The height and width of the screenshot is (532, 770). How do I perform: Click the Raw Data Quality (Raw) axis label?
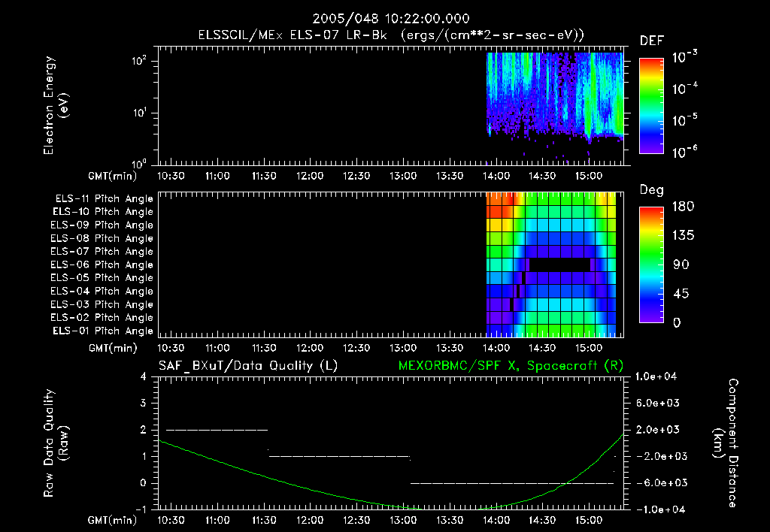[56, 443]
